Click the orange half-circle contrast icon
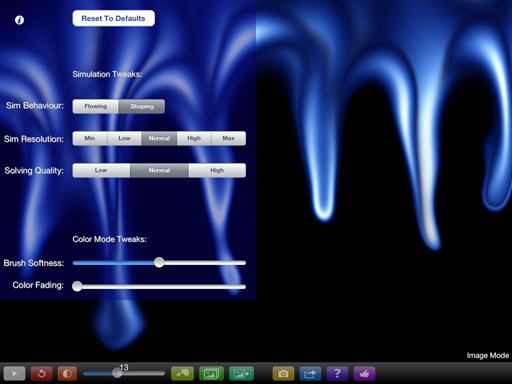The image size is (512, 384). click(x=67, y=373)
